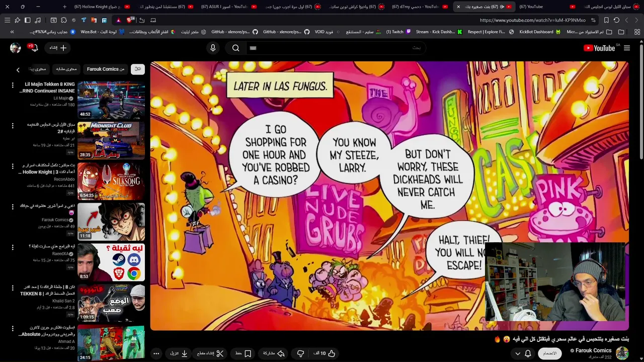This screenshot has height=362, width=644.
Task: Dislike the video with thumbs down
Action: click(x=300, y=353)
